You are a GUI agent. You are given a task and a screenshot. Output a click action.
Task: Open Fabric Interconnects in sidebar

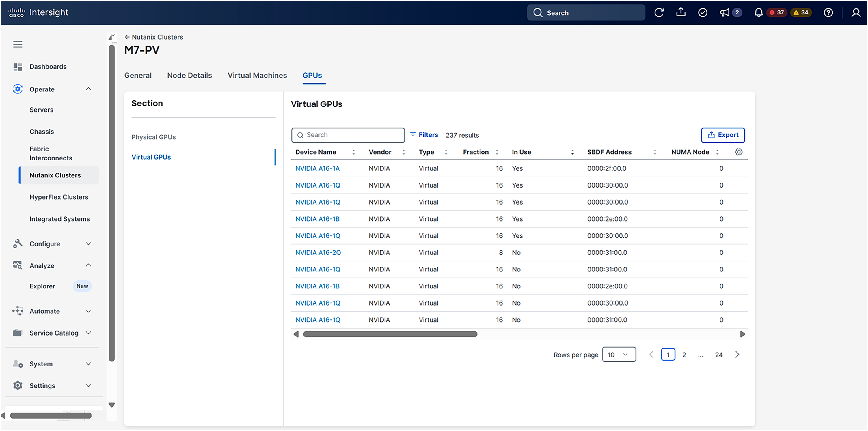pyautogui.click(x=51, y=153)
